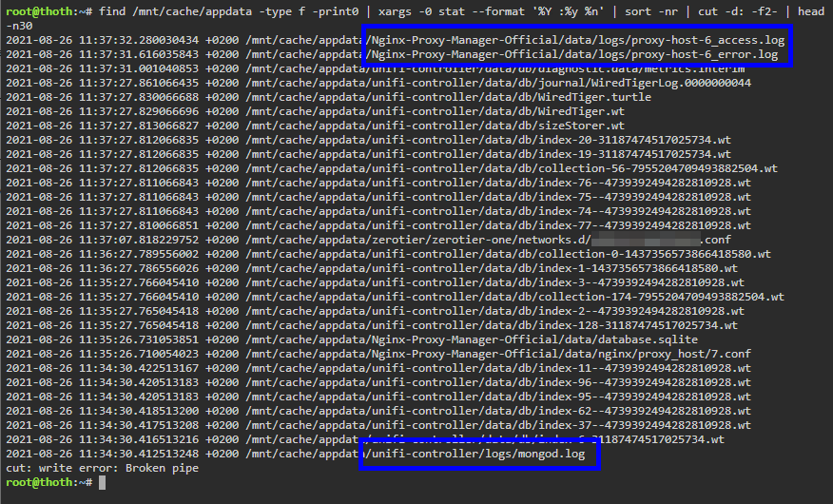
Task: Click the zerotier networks.d .conf path
Action: coord(488,240)
